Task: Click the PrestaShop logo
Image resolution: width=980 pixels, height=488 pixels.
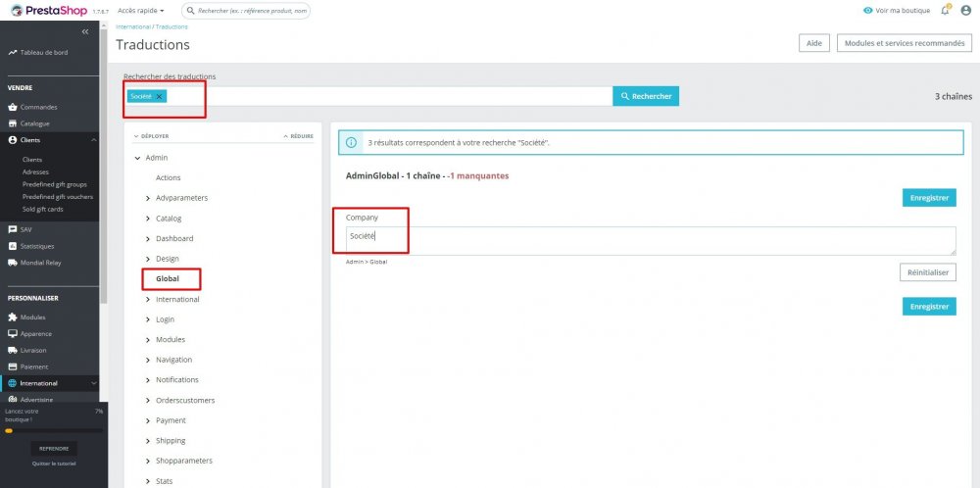Action: point(49,11)
